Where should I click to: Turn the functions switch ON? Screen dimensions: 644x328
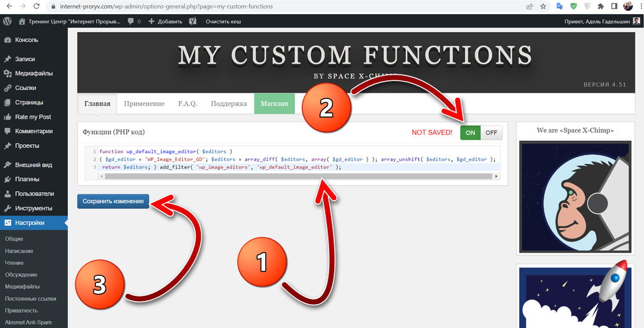(470, 132)
